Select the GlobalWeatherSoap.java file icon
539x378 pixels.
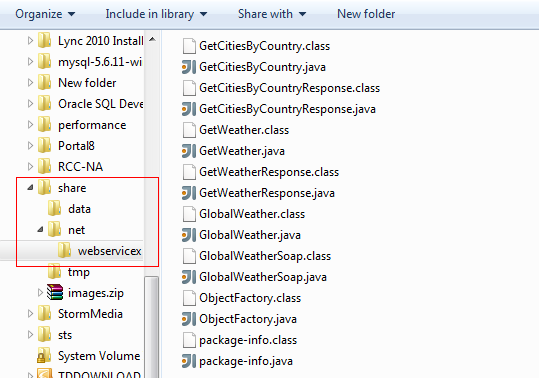click(189, 277)
